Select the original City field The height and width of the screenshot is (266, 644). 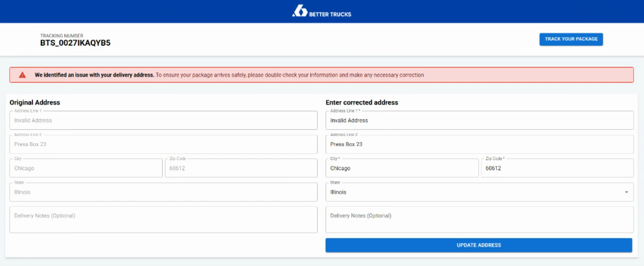(86, 168)
